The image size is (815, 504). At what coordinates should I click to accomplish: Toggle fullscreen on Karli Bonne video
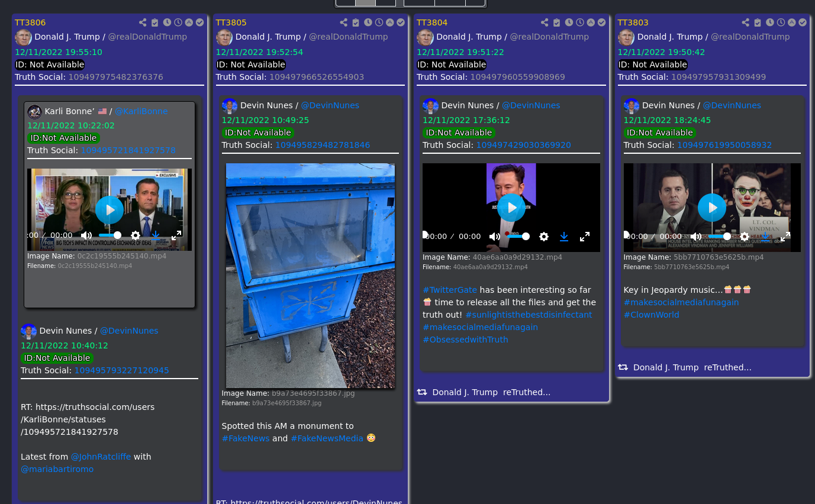click(x=176, y=235)
